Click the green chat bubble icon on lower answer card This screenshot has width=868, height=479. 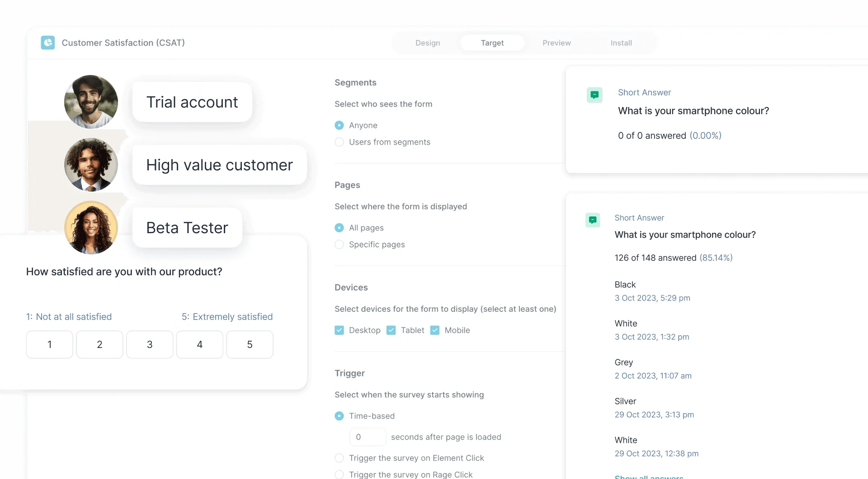point(593,220)
